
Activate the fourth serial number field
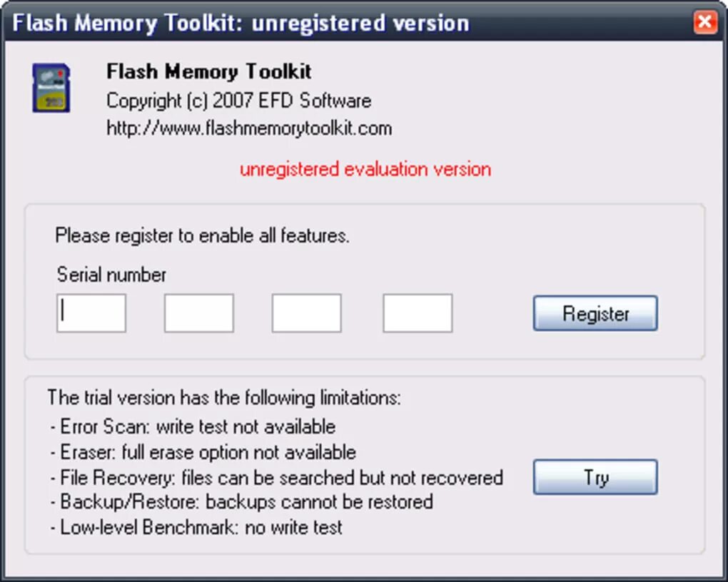pyautogui.click(x=418, y=313)
